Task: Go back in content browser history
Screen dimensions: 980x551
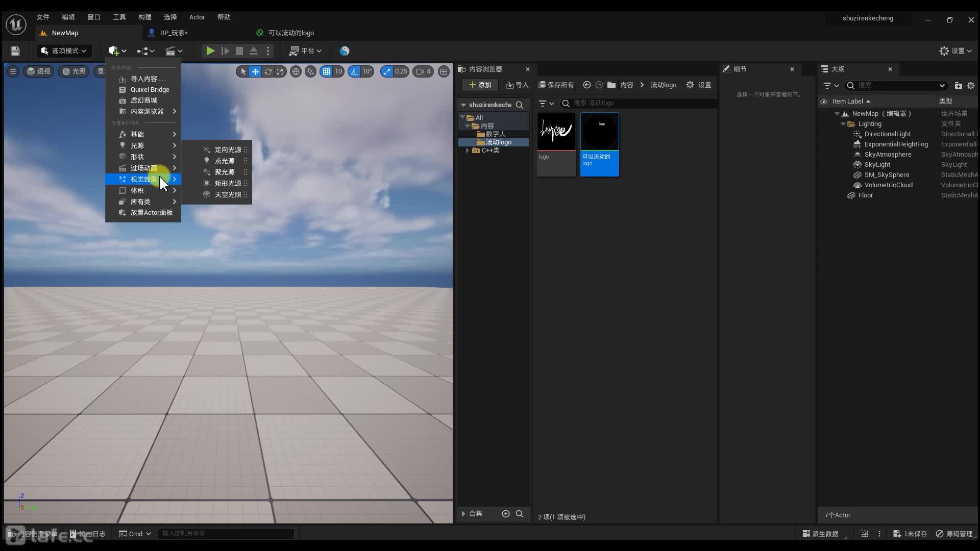Action: tap(586, 85)
